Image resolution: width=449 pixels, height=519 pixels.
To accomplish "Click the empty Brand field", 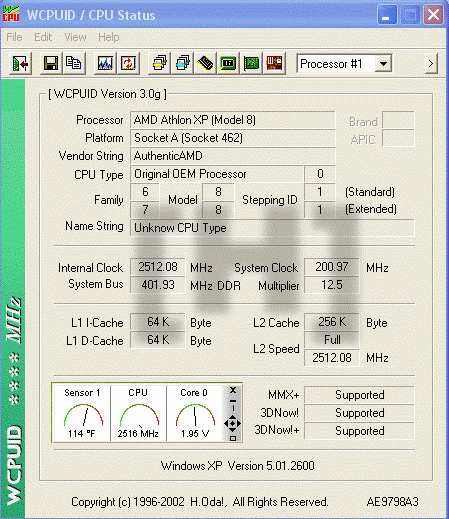I will pos(398,120).
